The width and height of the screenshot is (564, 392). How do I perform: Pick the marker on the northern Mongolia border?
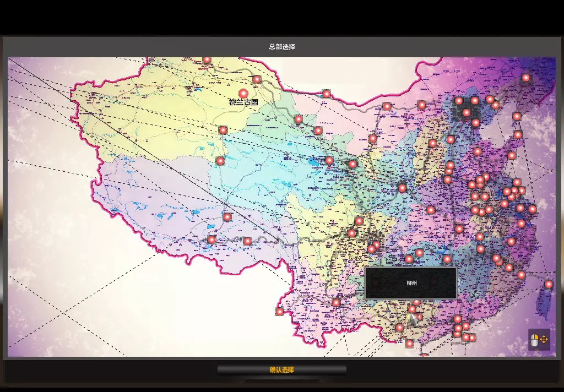326,94
